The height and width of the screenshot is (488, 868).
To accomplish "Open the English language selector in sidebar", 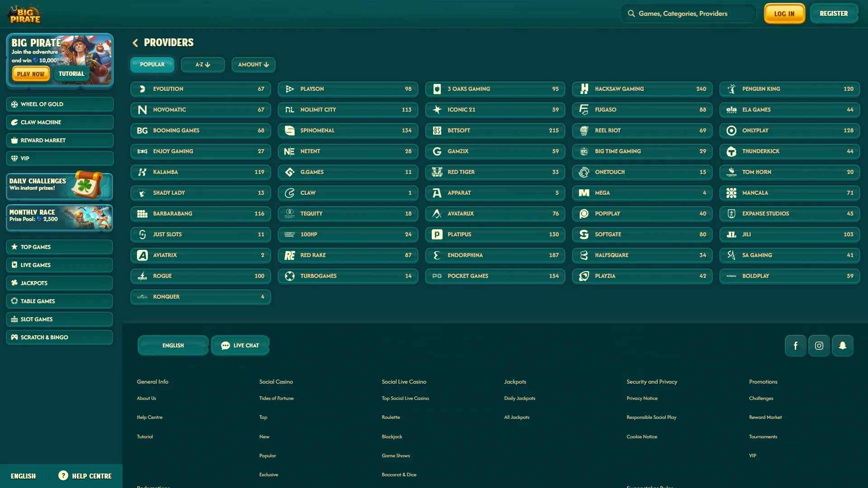I will [23, 476].
